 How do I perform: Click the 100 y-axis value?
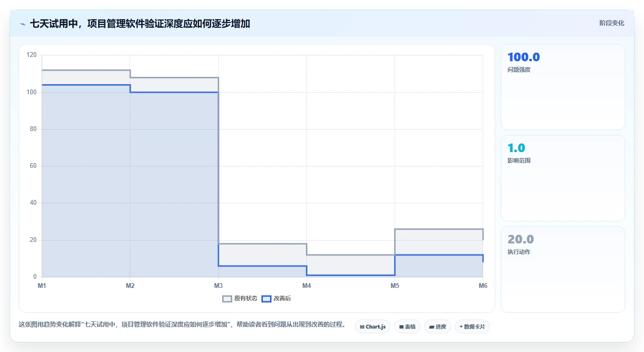[32, 92]
